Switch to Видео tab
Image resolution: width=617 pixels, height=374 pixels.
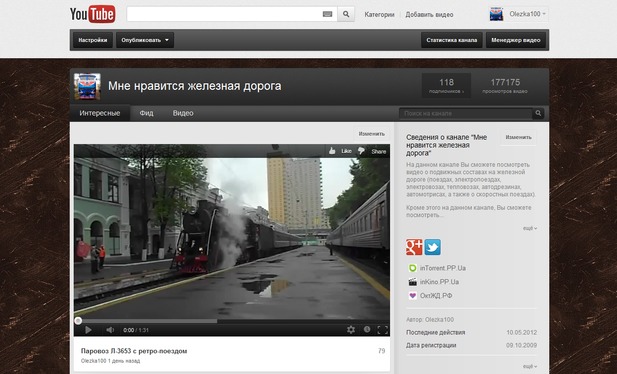pyautogui.click(x=183, y=113)
